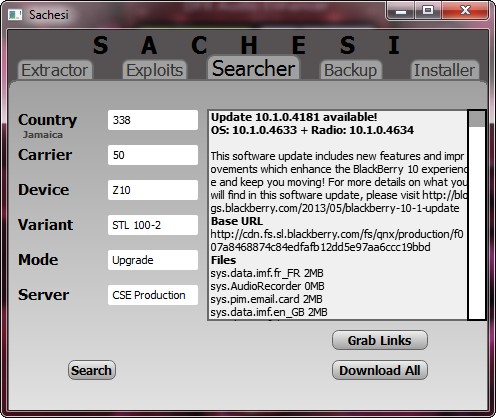Click the results panel scrollbar thumb
Viewport: 496px width, 418px height.
point(477,119)
